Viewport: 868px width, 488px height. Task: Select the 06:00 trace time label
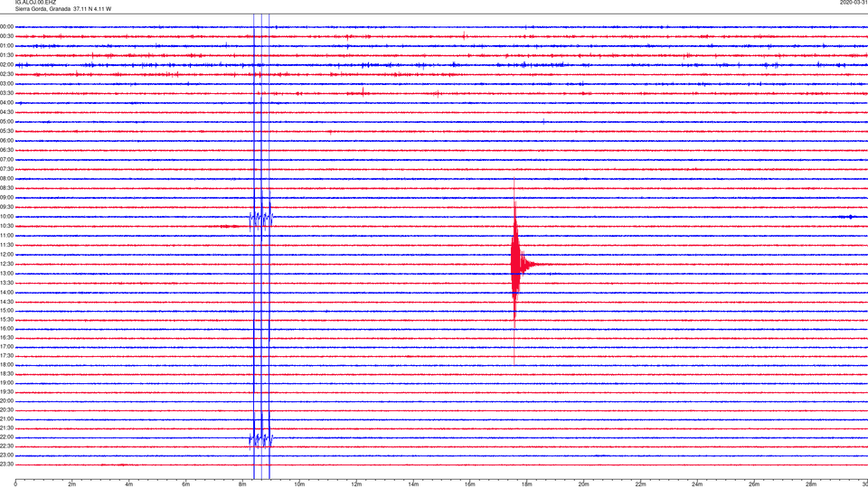coord(6,141)
